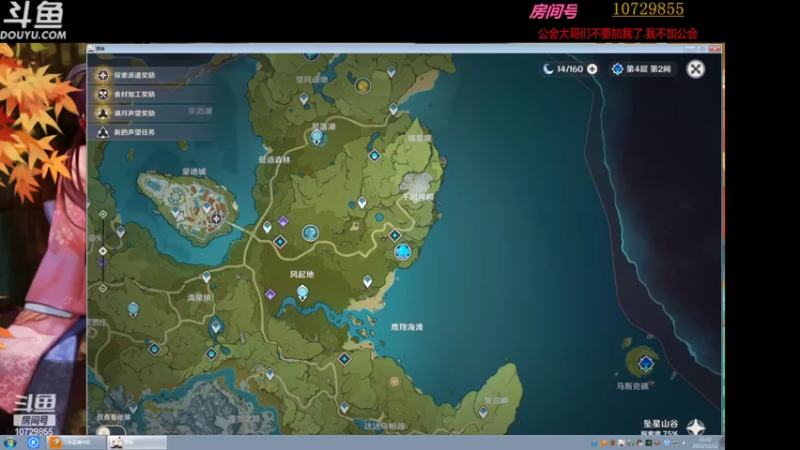
Task: Select the waypoint in the lake south of 清泉镇
Action: (x=216, y=327)
